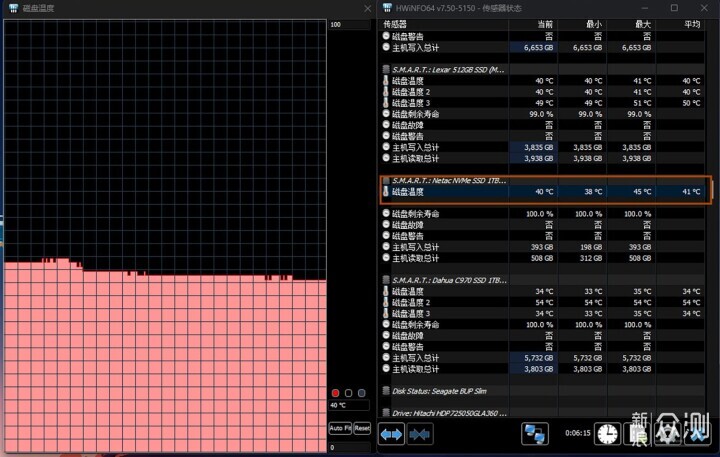720x457 pixels.
Task: Click the HWiNFO64 title bar app icon
Action: [387, 8]
